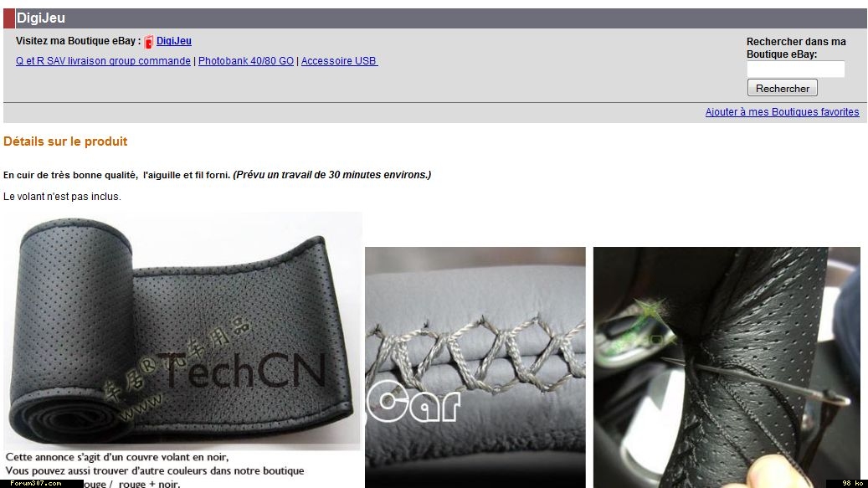Click the Rechercher button
Screen dimensions: 868x488
click(782, 88)
